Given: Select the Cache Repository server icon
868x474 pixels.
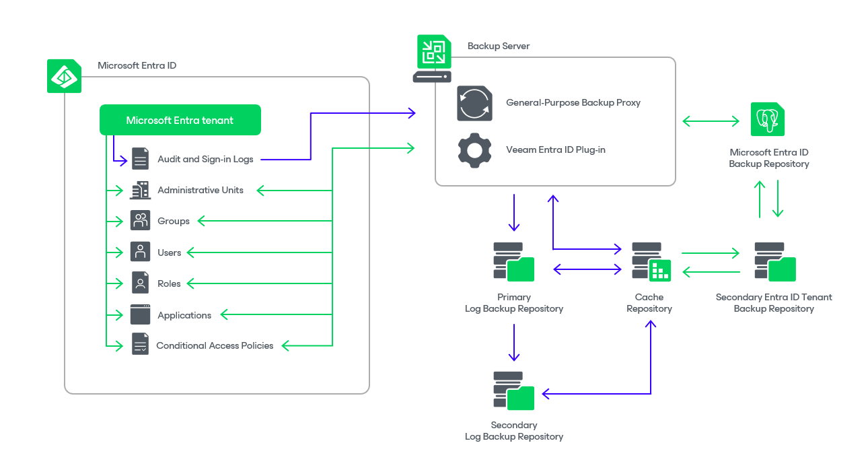Looking at the screenshot, I should (x=651, y=261).
